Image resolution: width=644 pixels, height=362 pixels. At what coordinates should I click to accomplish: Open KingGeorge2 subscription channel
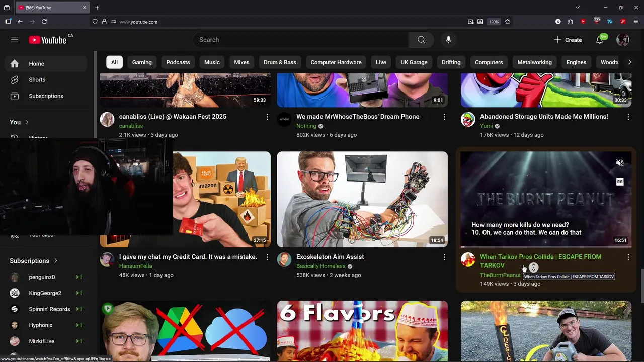tap(46, 293)
